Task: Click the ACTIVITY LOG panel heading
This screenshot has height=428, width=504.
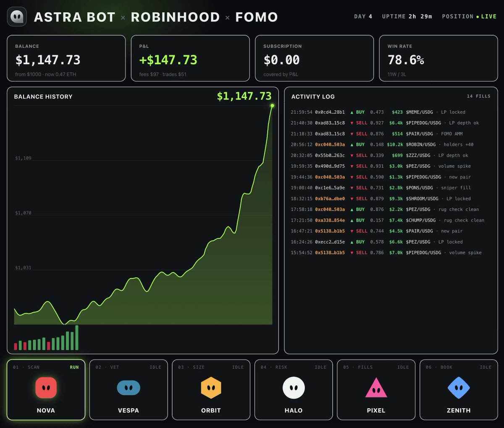Action: click(313, 97)
